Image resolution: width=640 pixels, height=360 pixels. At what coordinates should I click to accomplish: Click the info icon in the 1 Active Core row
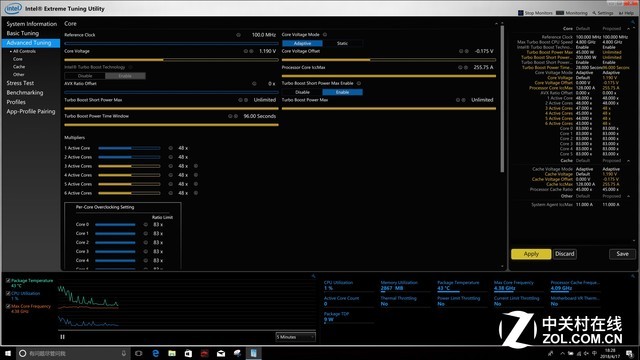coord(171,148)
